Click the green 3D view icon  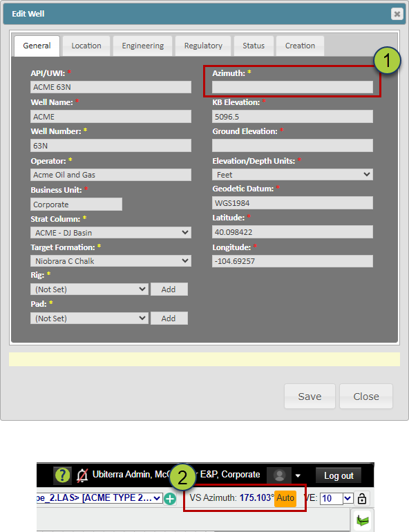click(362, 520)
